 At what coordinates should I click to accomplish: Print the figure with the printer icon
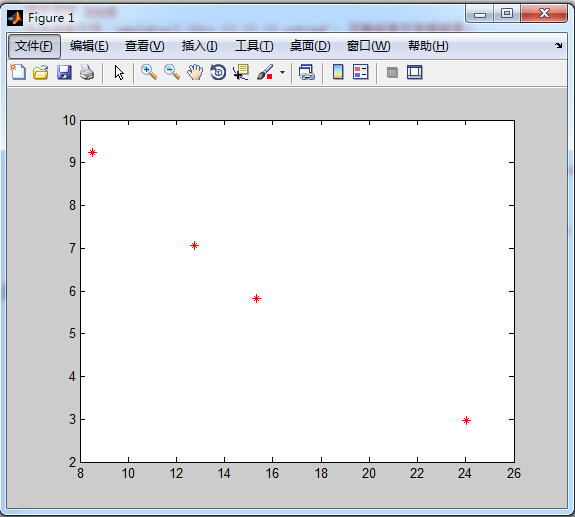(87, 72)
